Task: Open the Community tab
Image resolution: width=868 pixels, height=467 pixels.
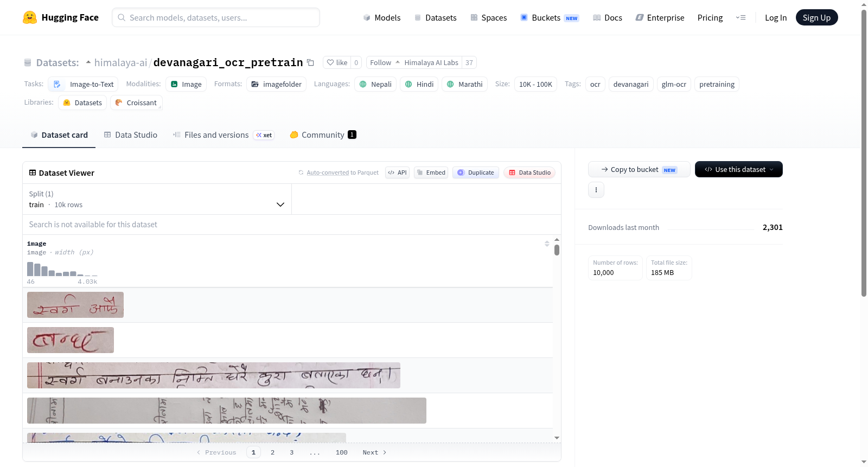Action: coord(323,135)
